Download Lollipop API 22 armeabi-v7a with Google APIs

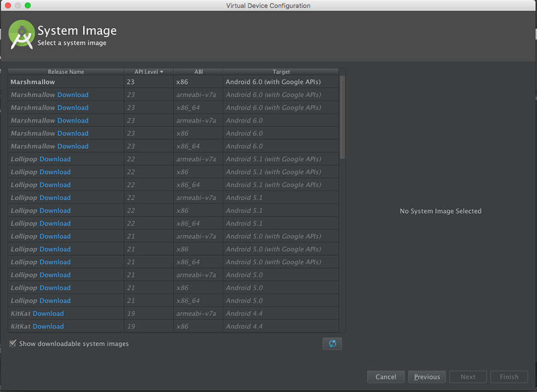(x=55, y=159)
